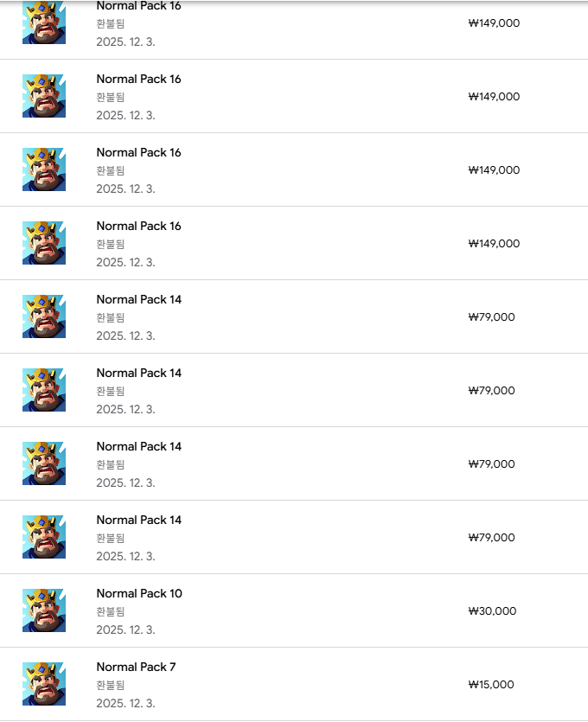The height and width of the screenshot is (722, 588).
Task: Click the ₩15,000 price
Action: 491,685
